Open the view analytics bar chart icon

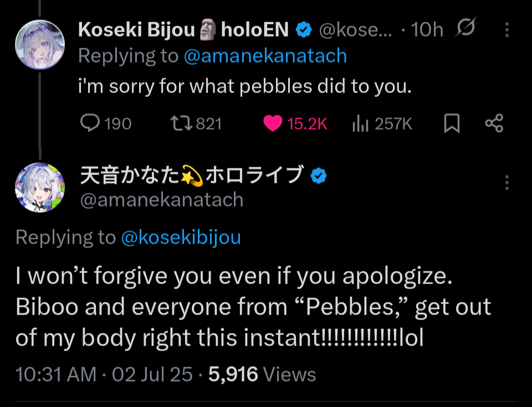coord(361,123)
